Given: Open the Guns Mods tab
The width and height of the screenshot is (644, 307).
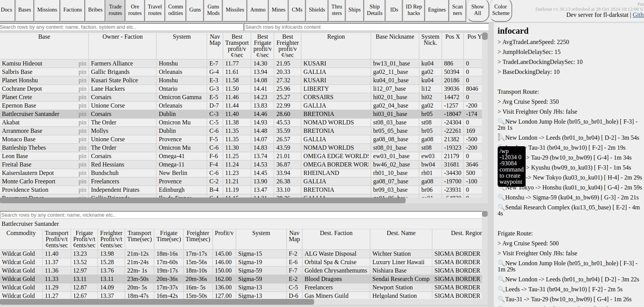Looking at the screenshot, I should (213, 10).
